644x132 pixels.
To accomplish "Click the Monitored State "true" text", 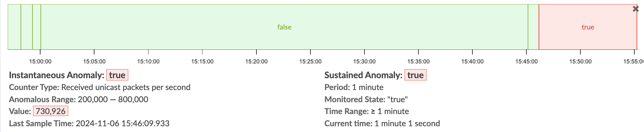I will [398, 99].
